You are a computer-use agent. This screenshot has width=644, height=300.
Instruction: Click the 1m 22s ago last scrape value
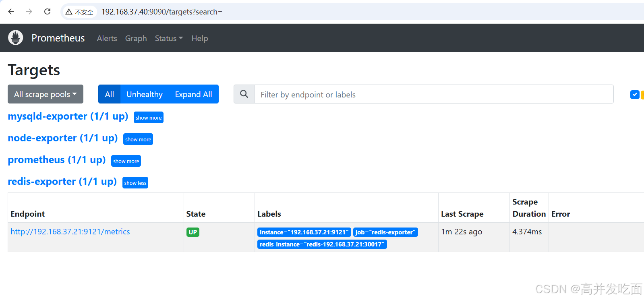click(462, 232)
